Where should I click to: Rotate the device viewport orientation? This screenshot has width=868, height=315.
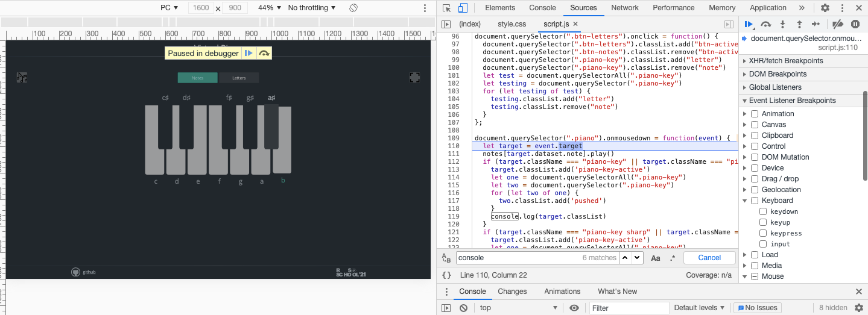click(353, 8)
